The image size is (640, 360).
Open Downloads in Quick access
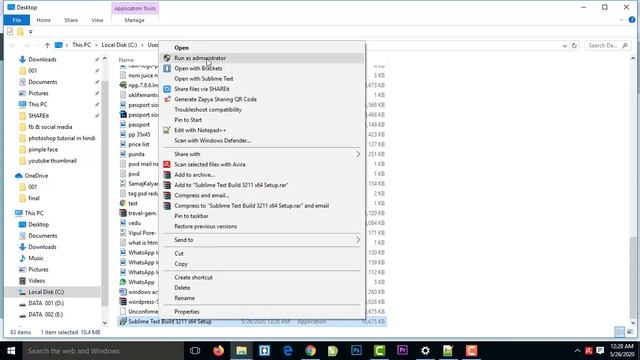pos(42,59)
